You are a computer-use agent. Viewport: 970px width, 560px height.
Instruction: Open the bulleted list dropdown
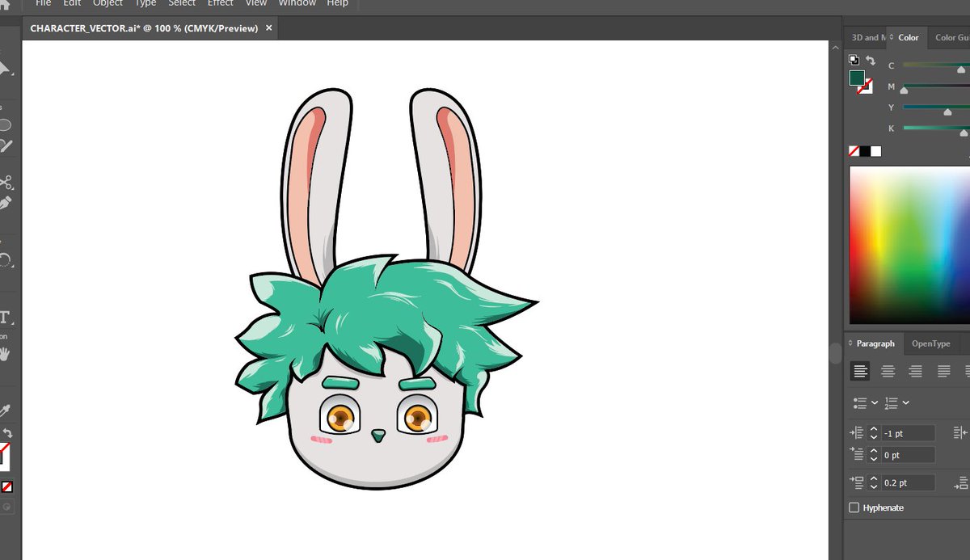[x=874, y=402]
